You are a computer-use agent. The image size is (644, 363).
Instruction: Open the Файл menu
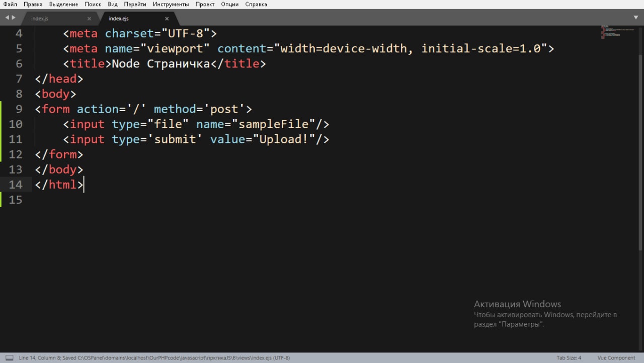(x=10, y=4)
